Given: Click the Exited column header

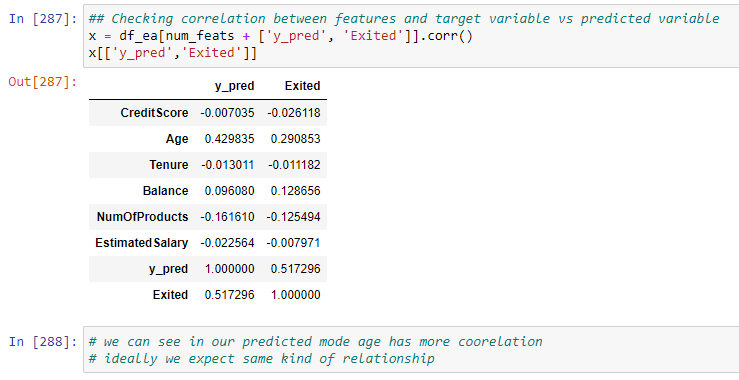Looking at the screenshot, I should click(303, 86).
